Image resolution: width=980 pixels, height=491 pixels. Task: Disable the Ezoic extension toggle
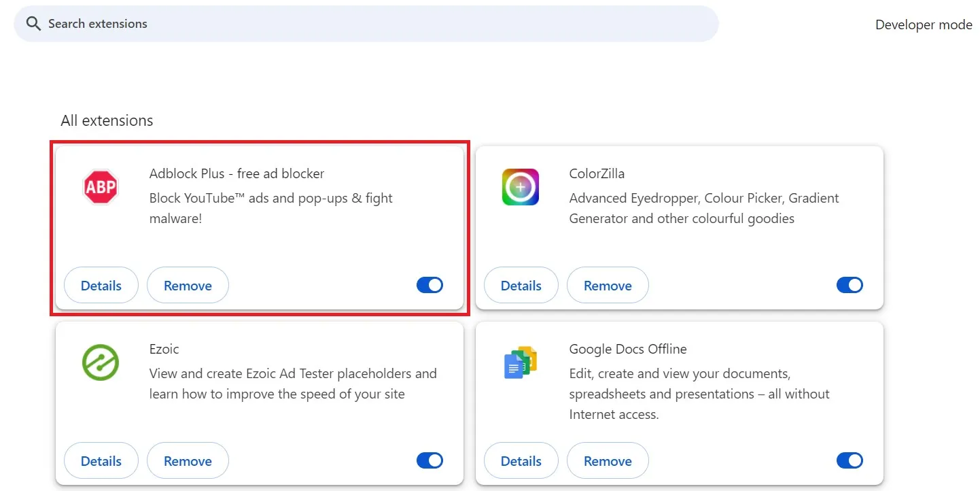(430, 460)
